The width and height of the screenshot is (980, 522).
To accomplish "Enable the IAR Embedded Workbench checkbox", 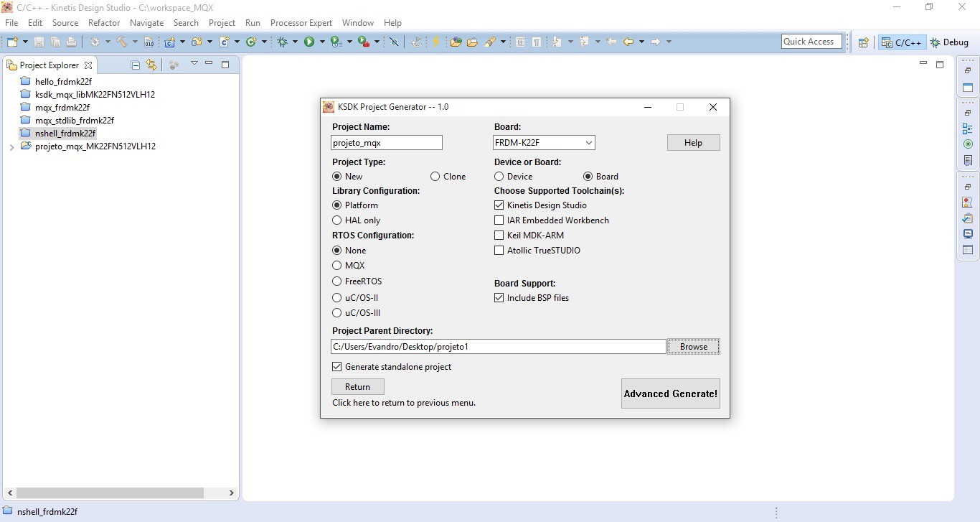I will pos(499,220).
